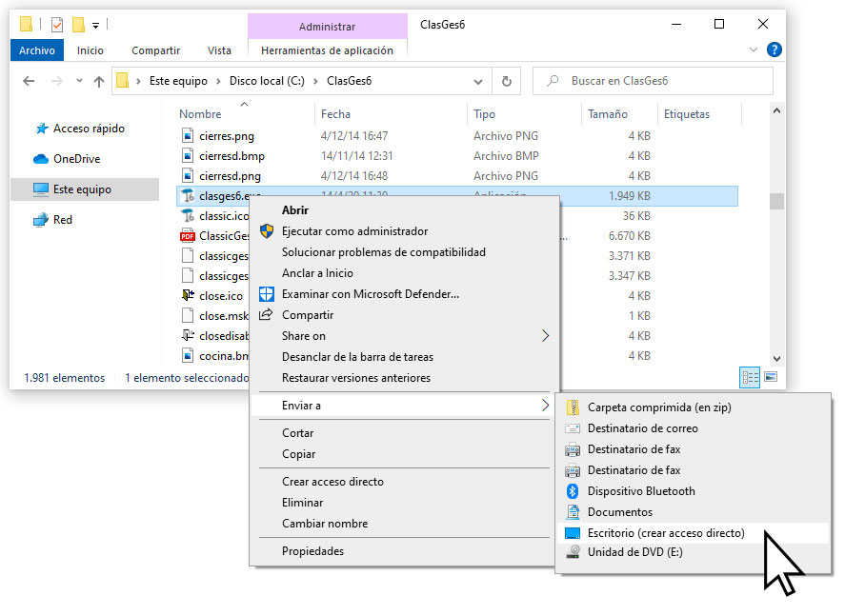This screenshot has height=616, width=845.
Task: Send to Destinatario de correo
Action: point(693,428)
